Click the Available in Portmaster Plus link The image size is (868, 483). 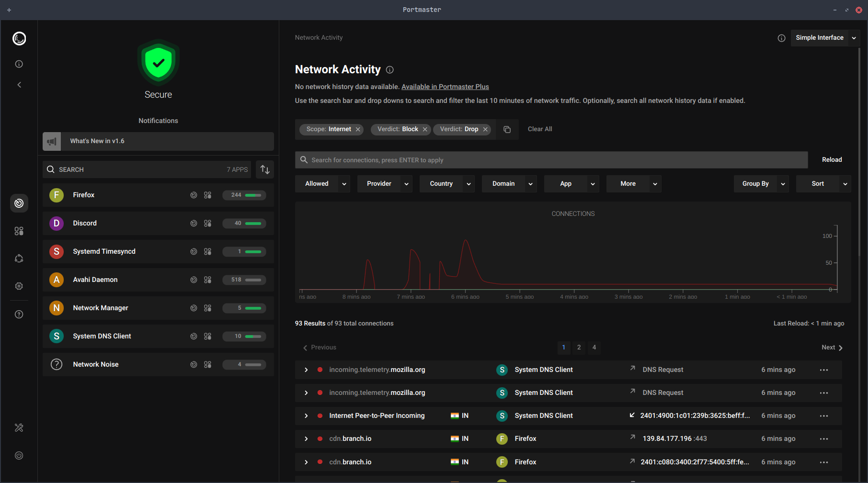point(445,87)
